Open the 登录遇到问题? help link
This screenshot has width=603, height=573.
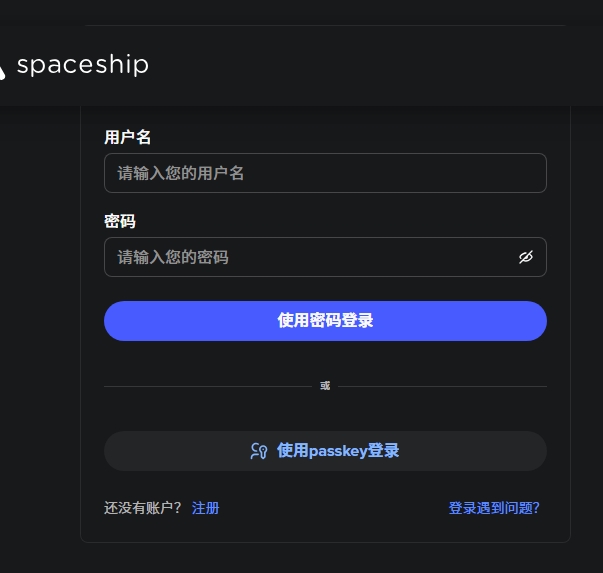(494, 508)
